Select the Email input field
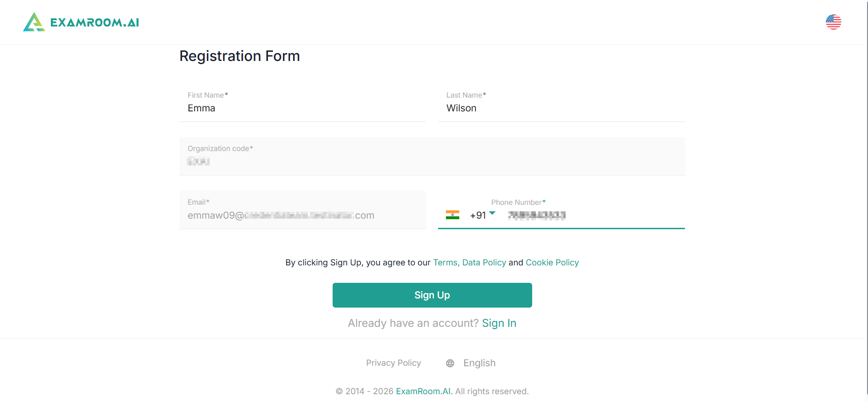The image size is (868, 402). 302,215
